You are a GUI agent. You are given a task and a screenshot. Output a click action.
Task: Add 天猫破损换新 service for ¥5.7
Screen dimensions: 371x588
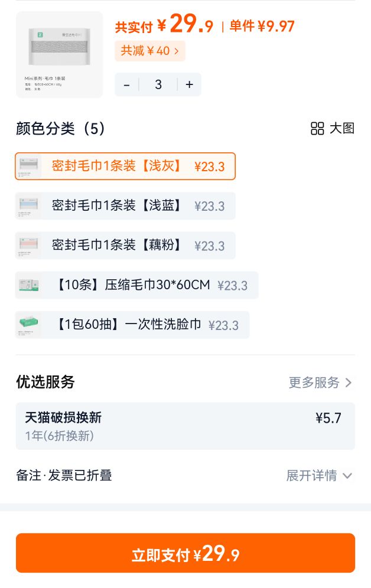tap(185, 426)
